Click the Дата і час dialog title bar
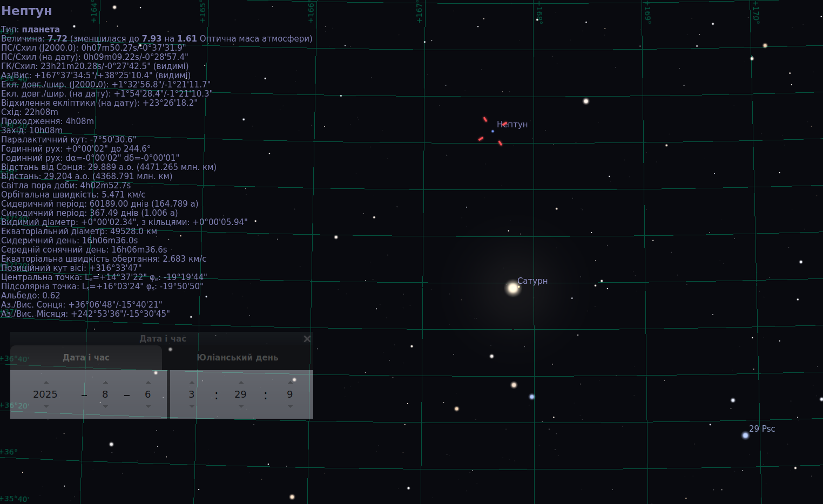 click(162, 339)
